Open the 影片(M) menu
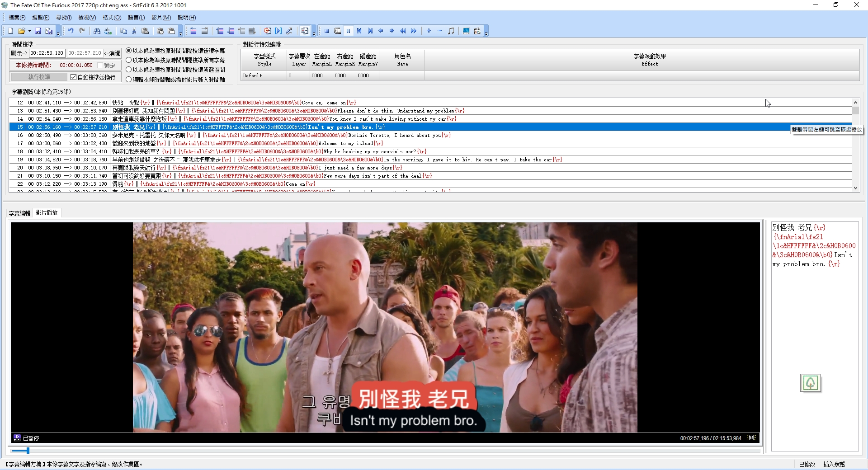This screenshot has width=868, height=470. pyautogui.click(x=161, y=18)
